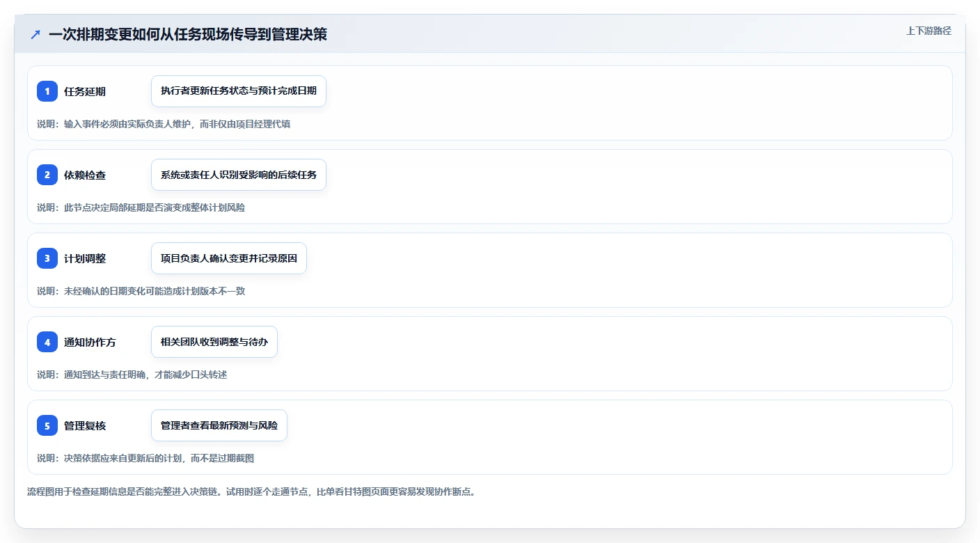Viewport: 980px width, 543px height.
Task: Select step number 3 badge
Action: tap(47, 258)
